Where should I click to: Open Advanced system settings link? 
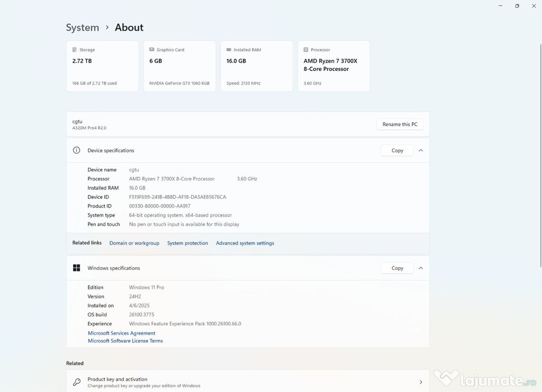245,243
